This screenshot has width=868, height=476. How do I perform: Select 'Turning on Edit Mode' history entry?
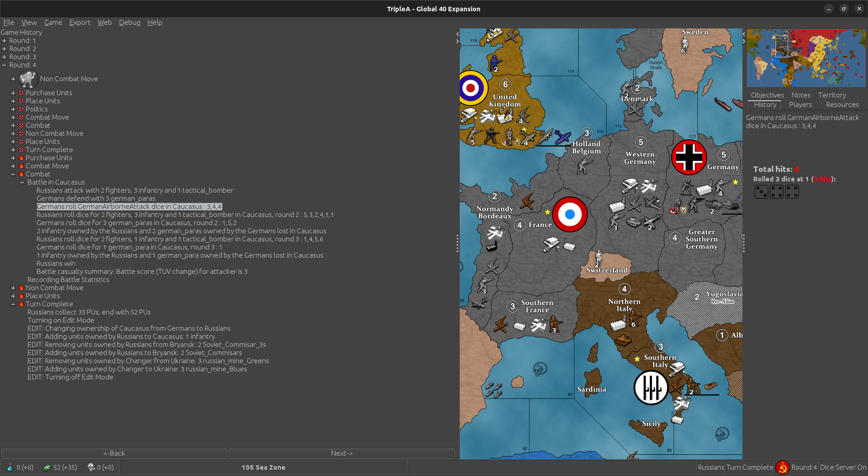tap(61, 320)
